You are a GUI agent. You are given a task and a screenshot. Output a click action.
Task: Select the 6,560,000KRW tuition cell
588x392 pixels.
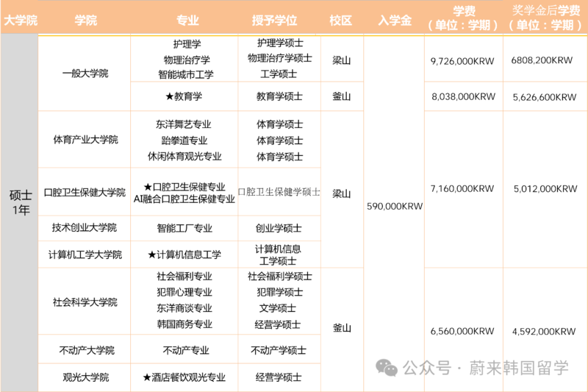pyautogui.click(x=464, y=330)
